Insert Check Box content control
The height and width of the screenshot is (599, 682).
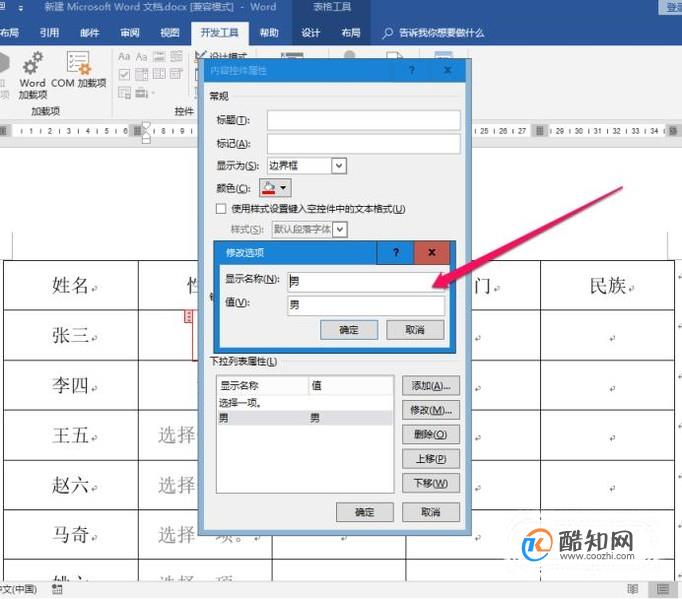click(x=124, y=74)
